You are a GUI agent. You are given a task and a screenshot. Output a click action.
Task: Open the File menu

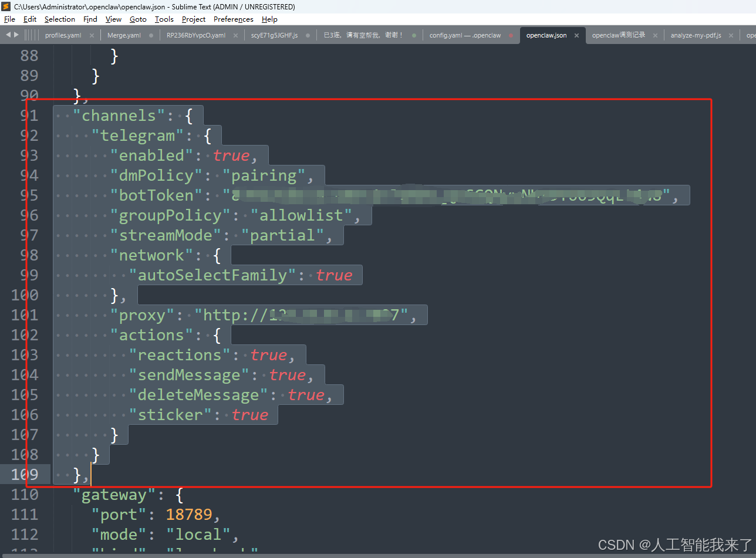point(9,19)
